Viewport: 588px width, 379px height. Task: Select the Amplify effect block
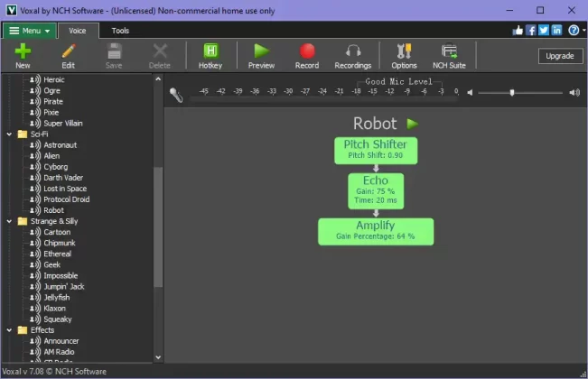(376, 232)
